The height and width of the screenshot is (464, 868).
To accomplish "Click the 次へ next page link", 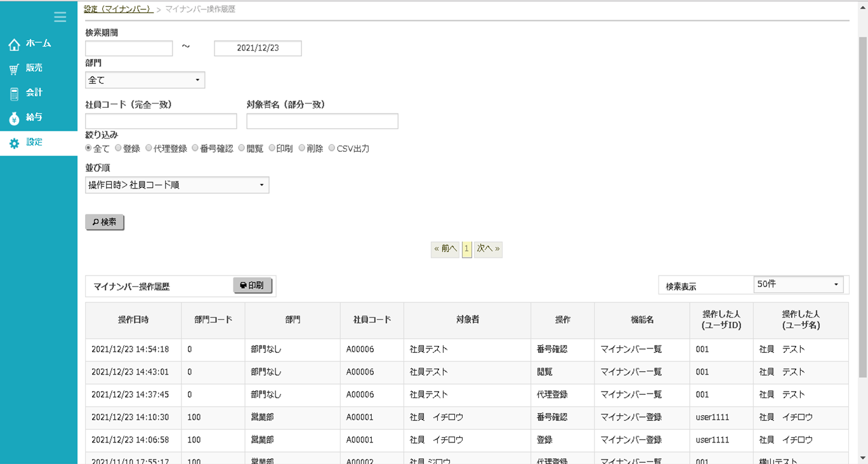I will click(488, 249).
